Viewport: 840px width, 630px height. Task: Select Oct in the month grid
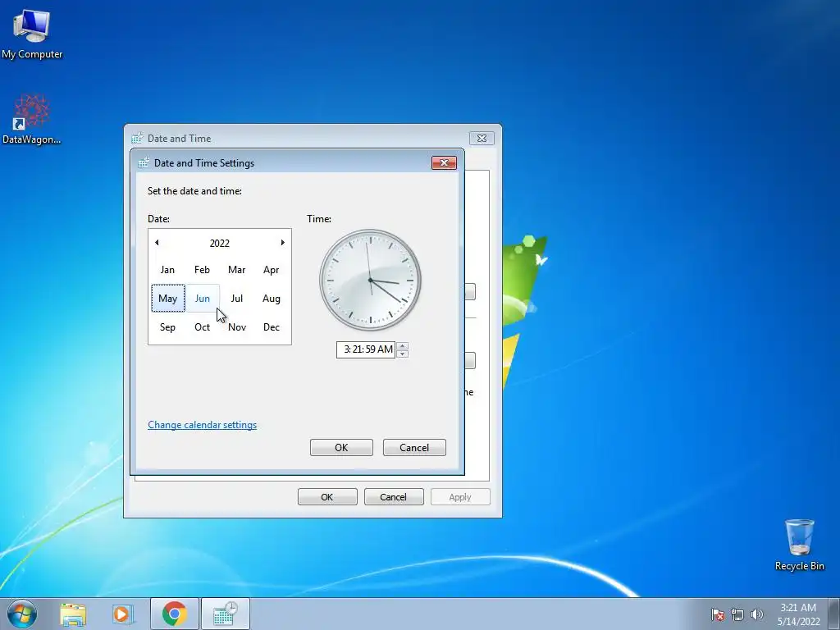coord(202,326)
